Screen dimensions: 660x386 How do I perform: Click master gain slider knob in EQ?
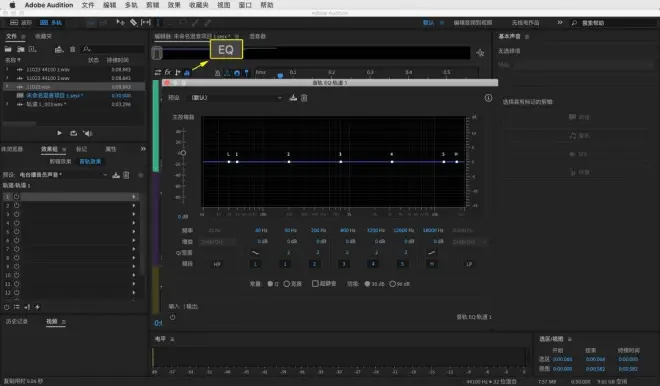pyautogui.click(x=183, y=153)
